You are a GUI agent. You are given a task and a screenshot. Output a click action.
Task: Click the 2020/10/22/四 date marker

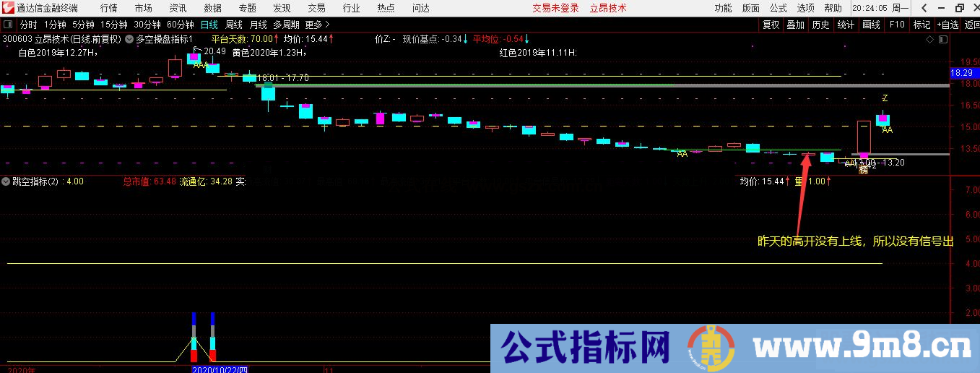pyautogui.click(x=220, y=369)
